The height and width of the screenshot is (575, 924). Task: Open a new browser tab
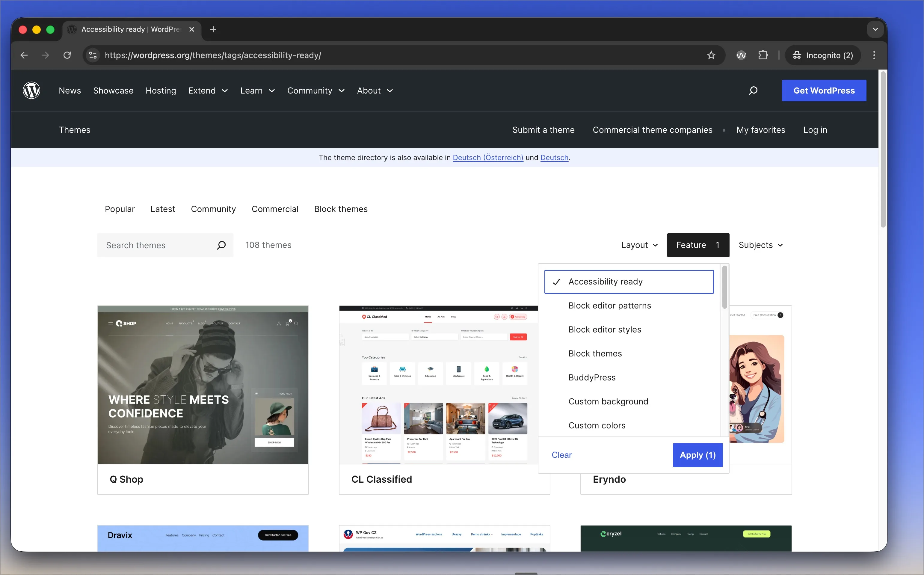pos(213,29)
